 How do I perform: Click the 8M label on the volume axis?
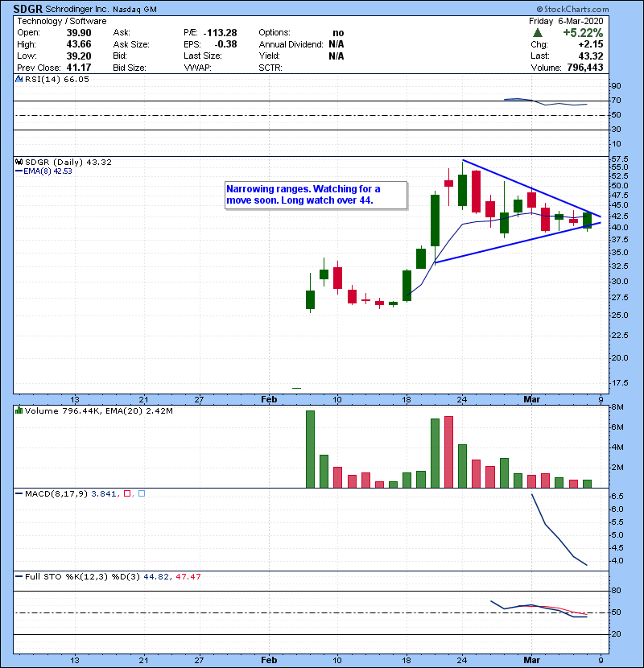[617, 407]
